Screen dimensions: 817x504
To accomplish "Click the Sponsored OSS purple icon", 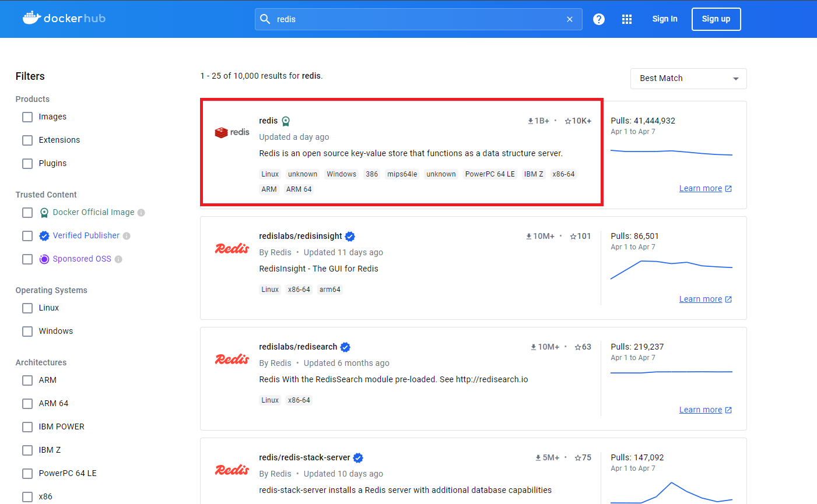I will 44,259.
